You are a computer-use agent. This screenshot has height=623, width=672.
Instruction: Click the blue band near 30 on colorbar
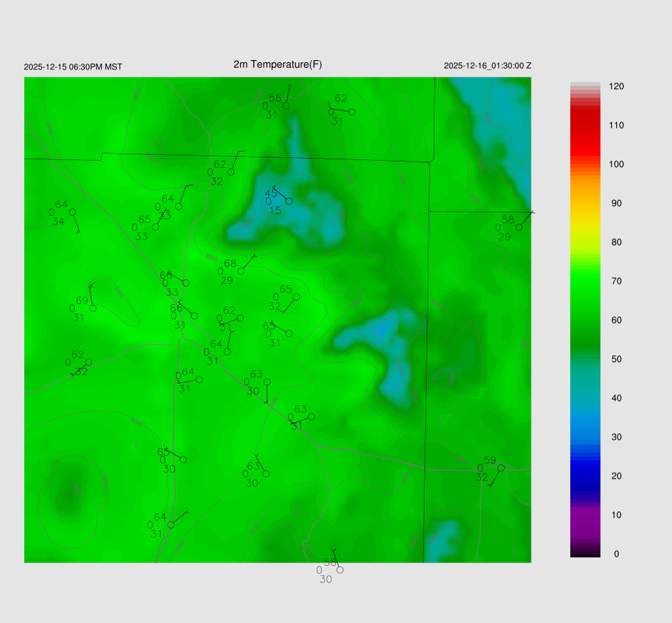[x=585, y=436]
